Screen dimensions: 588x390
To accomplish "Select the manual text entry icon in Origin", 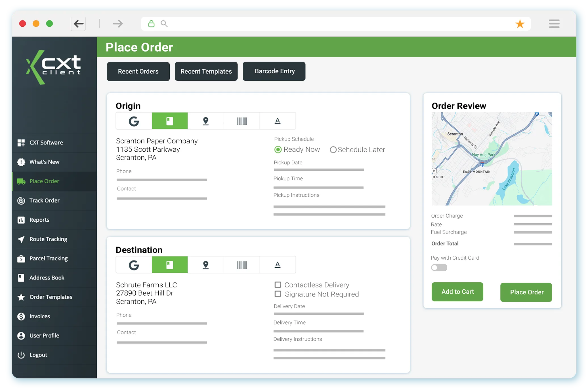I will 278,121.
